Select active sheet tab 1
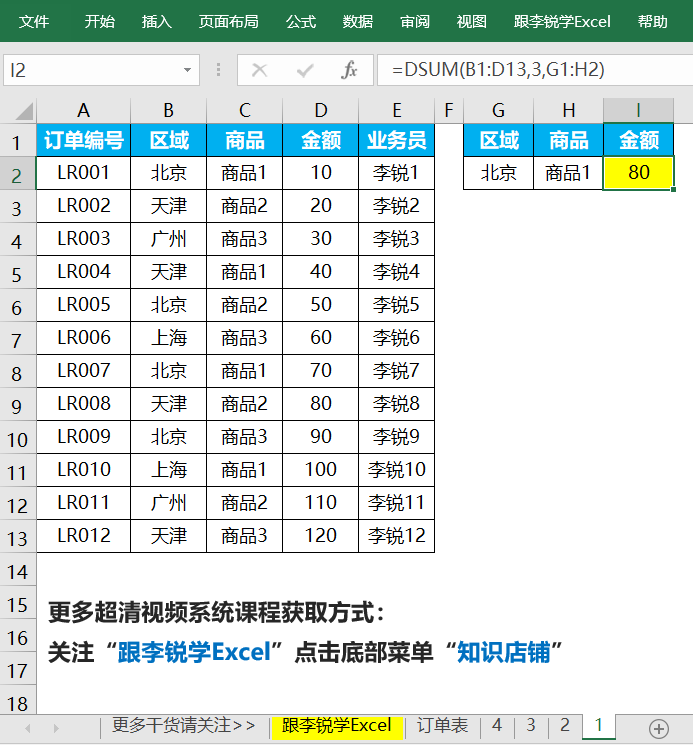693x745 pixels. pyautogui.click(x=598, y=726)
